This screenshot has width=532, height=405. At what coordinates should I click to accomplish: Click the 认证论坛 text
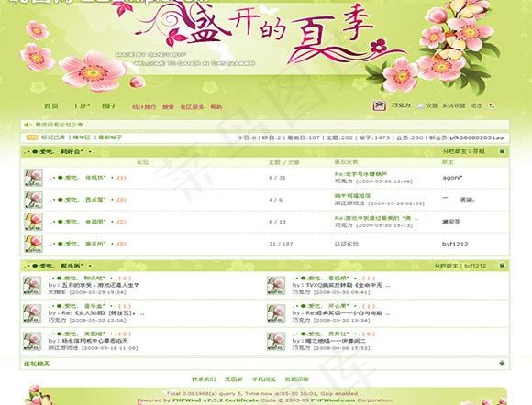tap(347, 244)
